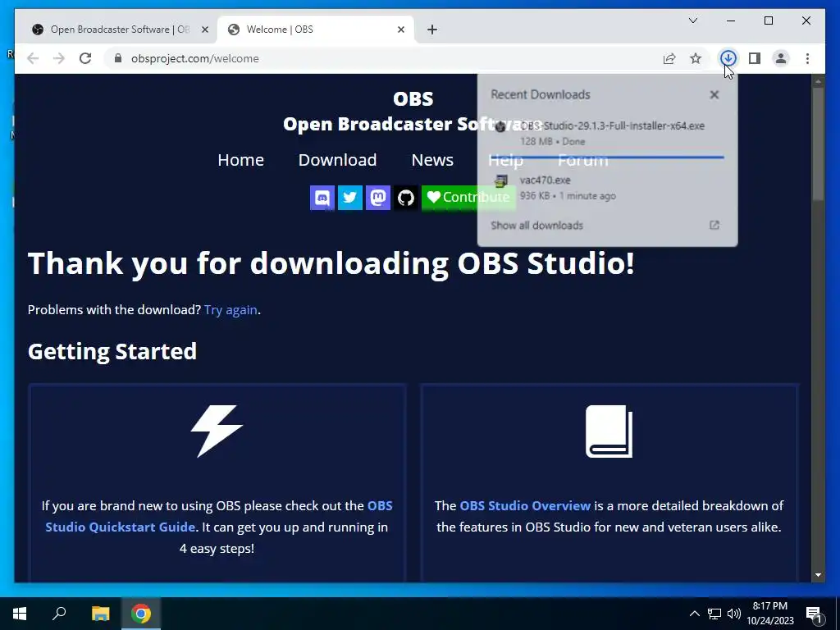Click open-in-new-tab icon beside Show all downloads

(714, 225)
